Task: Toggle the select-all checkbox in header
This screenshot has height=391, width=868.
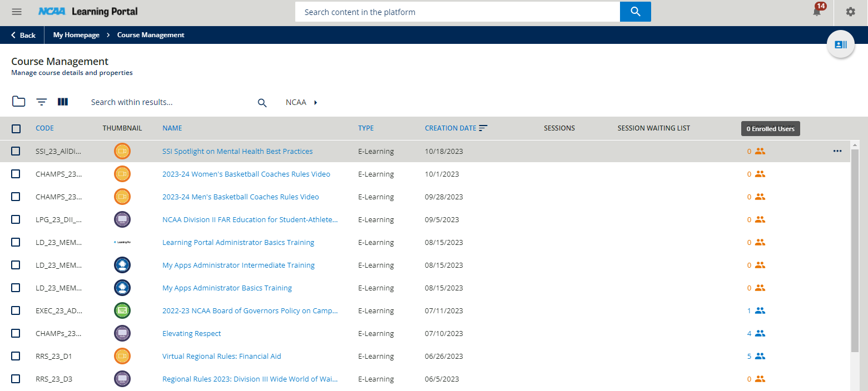Action: [x=16, y=128]
